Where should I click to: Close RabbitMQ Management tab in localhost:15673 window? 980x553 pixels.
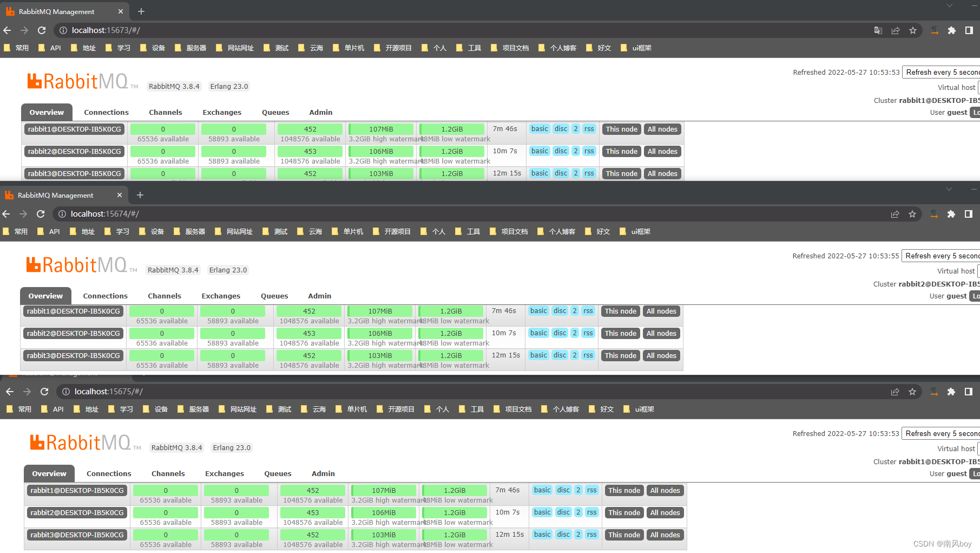(x=120, y=11)
